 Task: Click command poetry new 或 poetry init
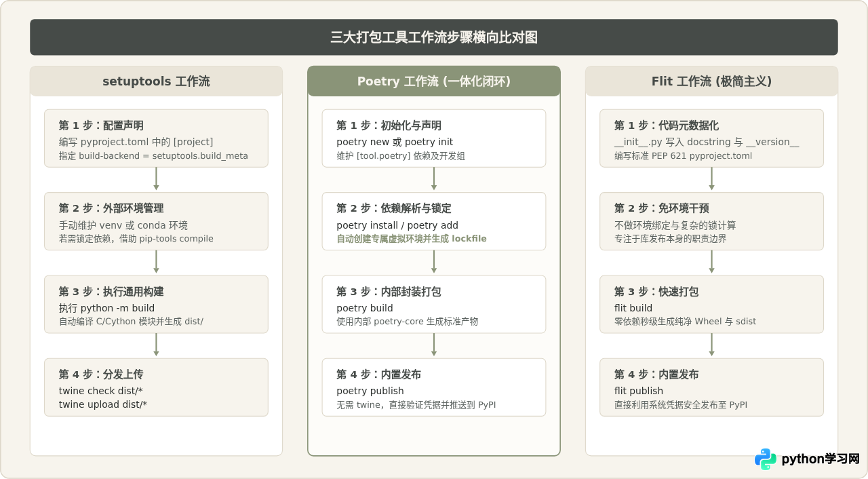395,142
